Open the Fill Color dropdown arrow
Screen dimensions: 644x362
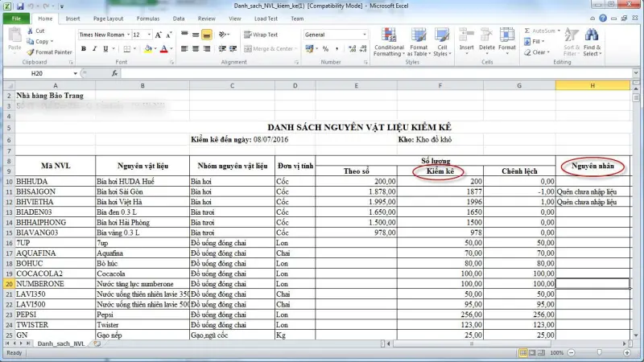pos(155,49)
